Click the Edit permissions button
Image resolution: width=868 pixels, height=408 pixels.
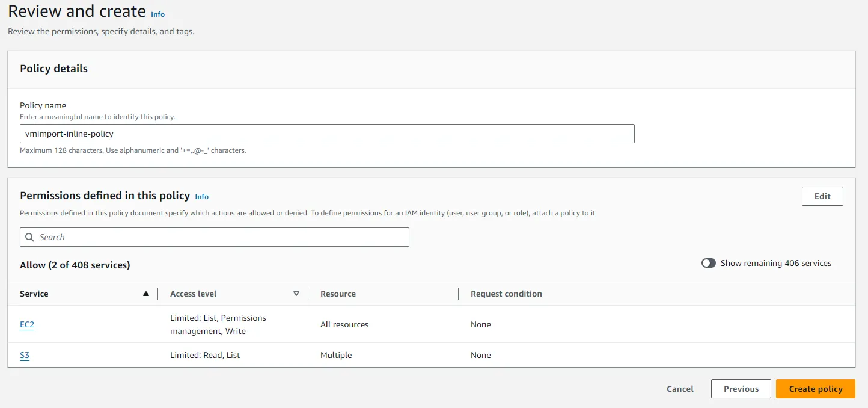coord(822,196)
